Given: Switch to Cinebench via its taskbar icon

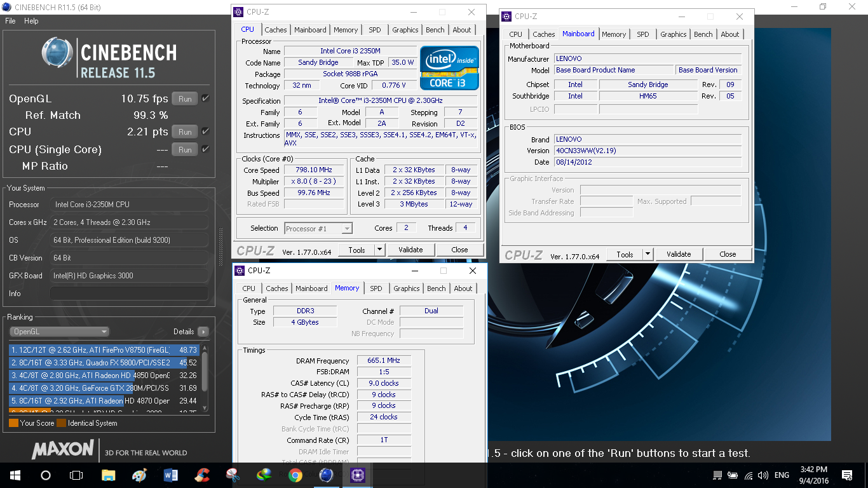Looking at the screenshot, I should (326, 475).
